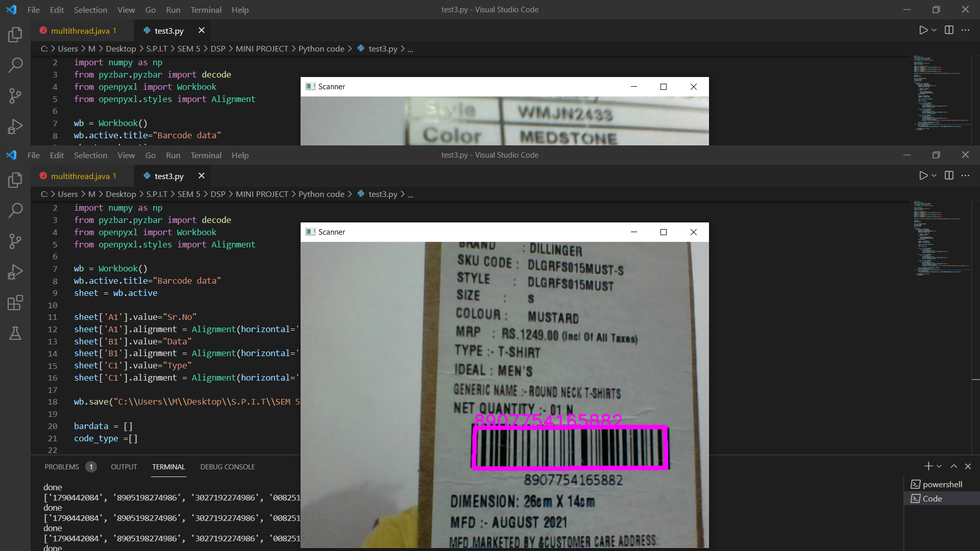Maximize the terminal panel size

pyautogui.click(x=953, y=466)
